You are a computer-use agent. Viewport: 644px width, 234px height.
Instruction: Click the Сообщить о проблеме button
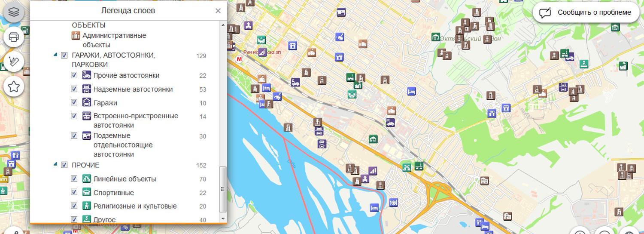click(x=586, y=12)
